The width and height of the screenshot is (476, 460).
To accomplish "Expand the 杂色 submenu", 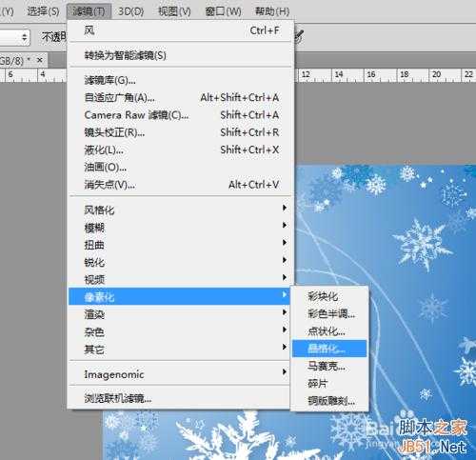I will click(x=180, y=331).
